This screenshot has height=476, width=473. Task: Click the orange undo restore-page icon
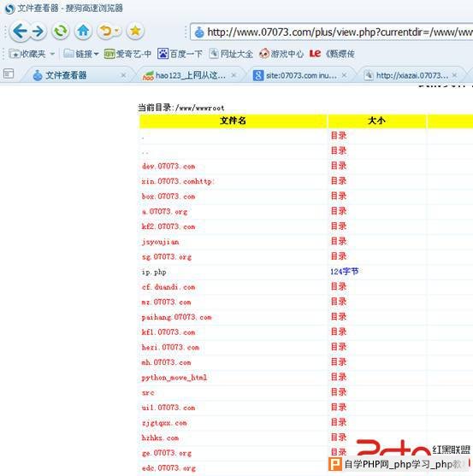coord(106,31)
